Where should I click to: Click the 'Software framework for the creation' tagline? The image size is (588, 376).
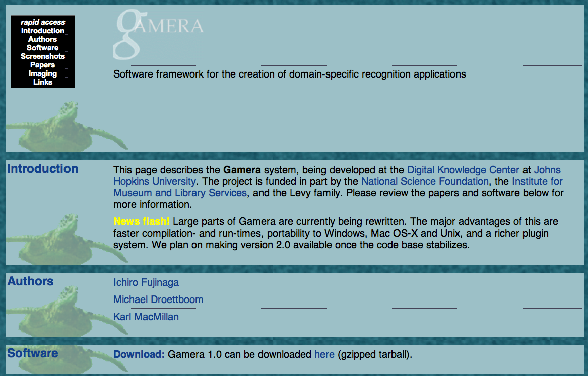click(x=290, y=74)
